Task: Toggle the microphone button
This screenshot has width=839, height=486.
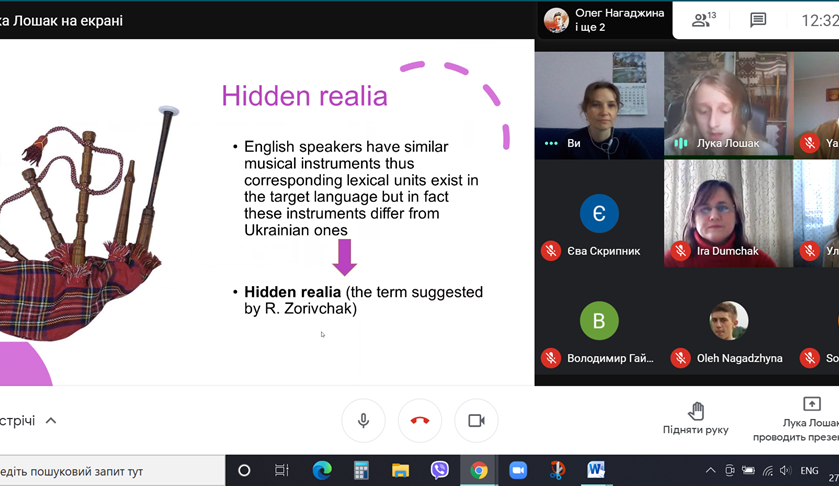Action: [364, 421]
